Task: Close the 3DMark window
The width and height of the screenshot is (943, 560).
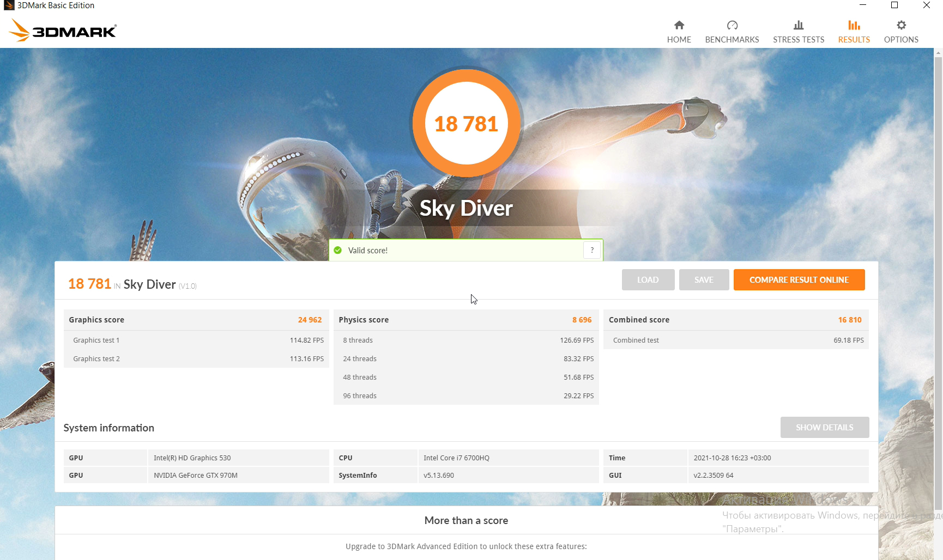Action: click(927, 5)
